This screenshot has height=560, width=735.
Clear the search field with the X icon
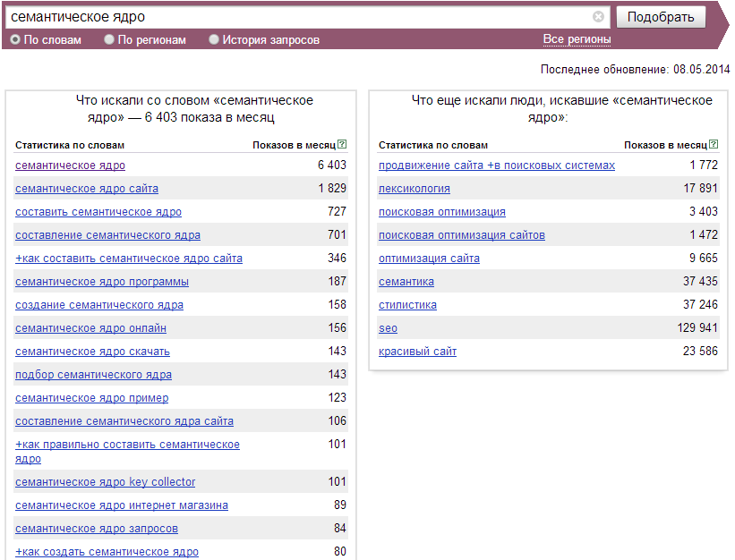pos(598,17)
